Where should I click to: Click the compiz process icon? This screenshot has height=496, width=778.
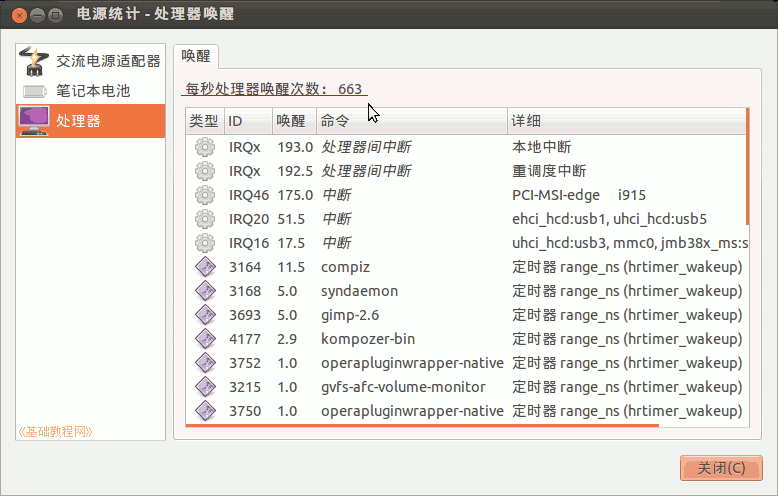[x=205, y=267]
